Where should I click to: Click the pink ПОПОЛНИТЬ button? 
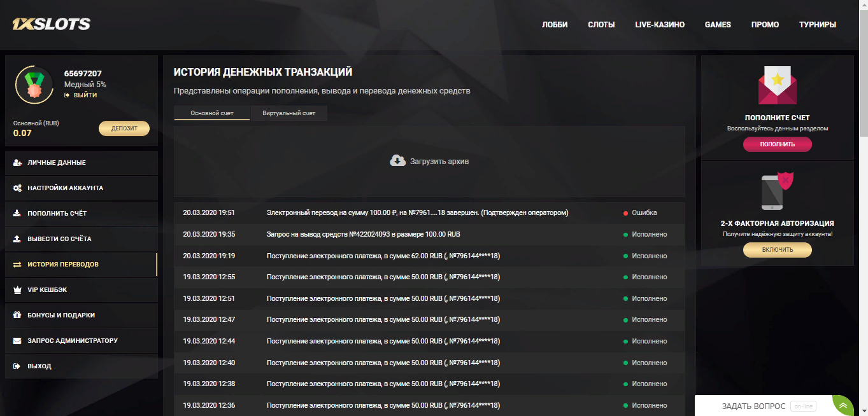(777, 144)
